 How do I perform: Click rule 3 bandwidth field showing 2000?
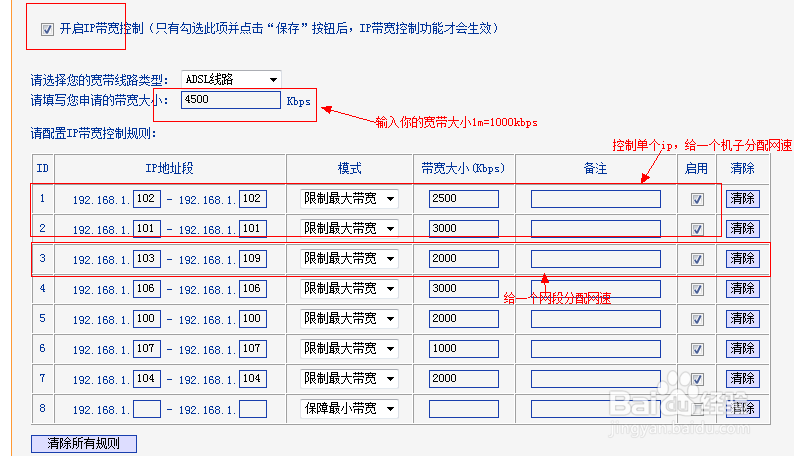463,259
